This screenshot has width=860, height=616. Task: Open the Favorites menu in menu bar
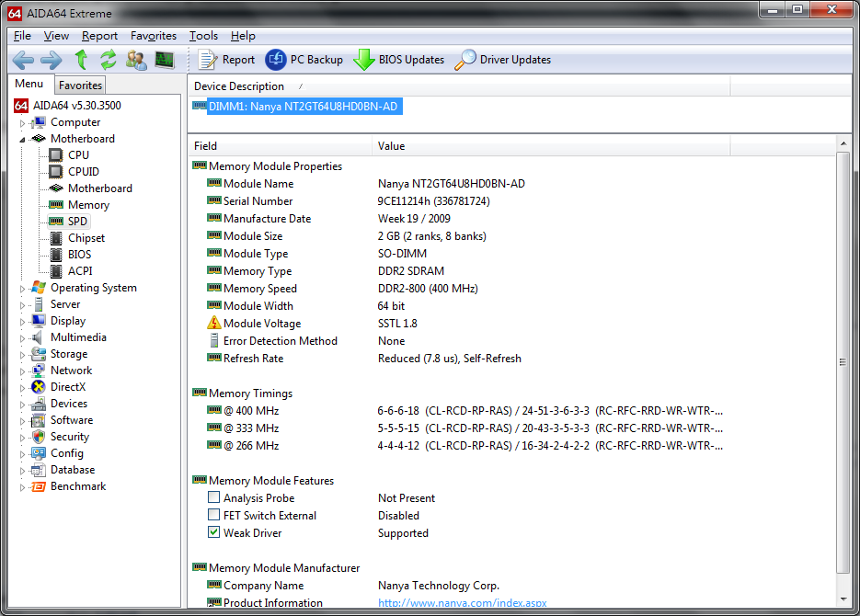point(154,36)
